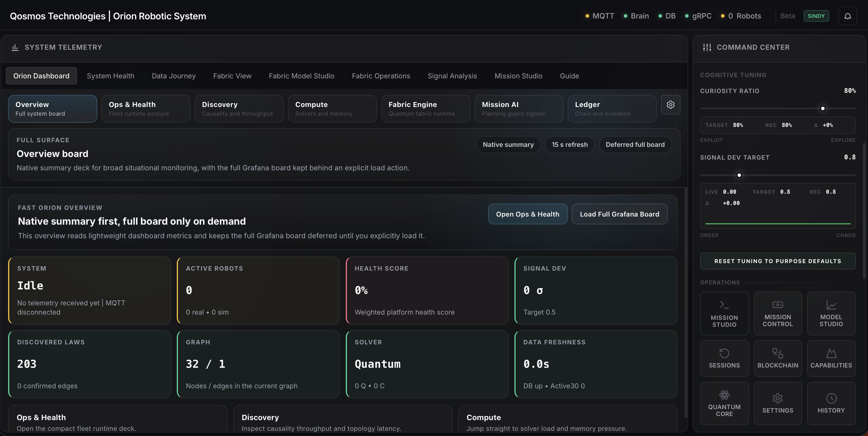View the Capabilities panel
Image resolution: width=868 pixels, height=436 pixels.
coord(831,358)
